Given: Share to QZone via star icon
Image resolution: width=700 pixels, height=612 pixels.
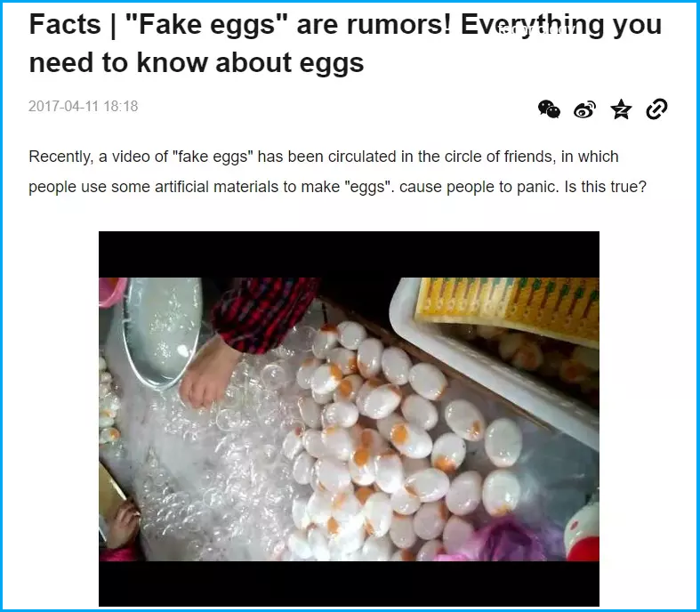Looking at the screenshot, I should (621, 109).
